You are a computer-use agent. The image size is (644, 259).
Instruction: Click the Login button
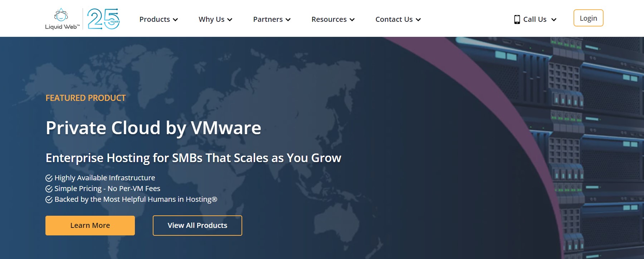point(589,18)
